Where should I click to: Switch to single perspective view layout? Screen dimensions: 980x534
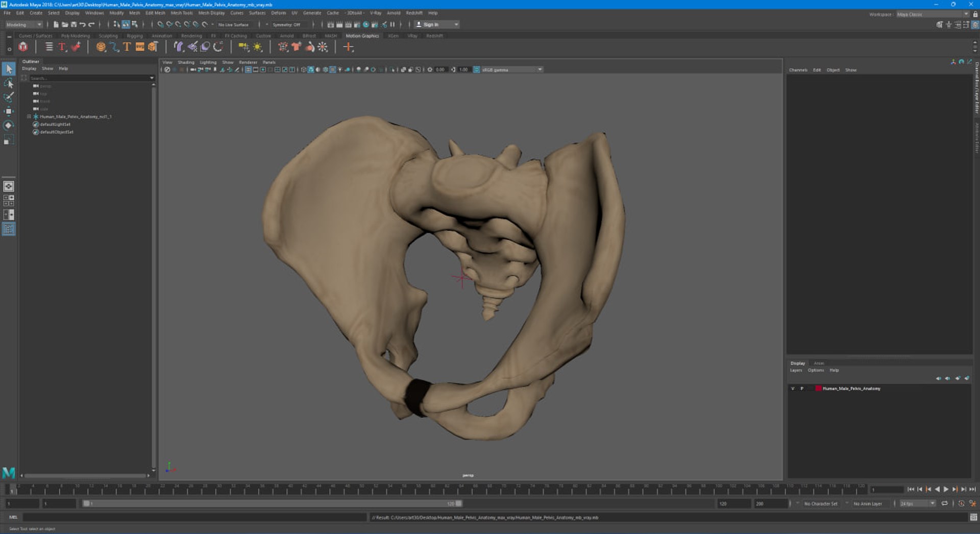pyautogui.click(x=9, y=186)
